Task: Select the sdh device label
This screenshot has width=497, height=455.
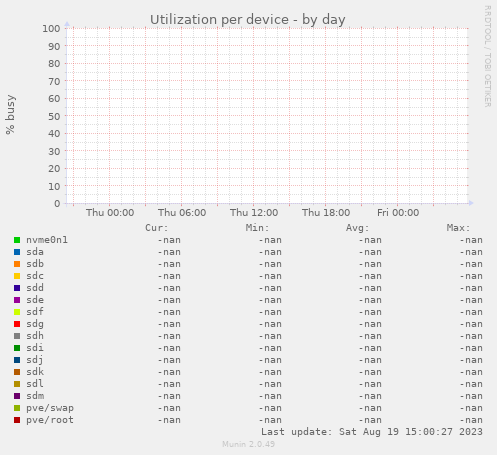Action: [35, 336]
